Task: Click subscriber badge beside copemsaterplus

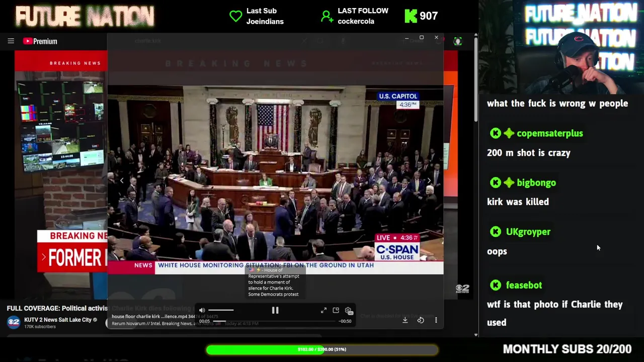Action: 509,133
